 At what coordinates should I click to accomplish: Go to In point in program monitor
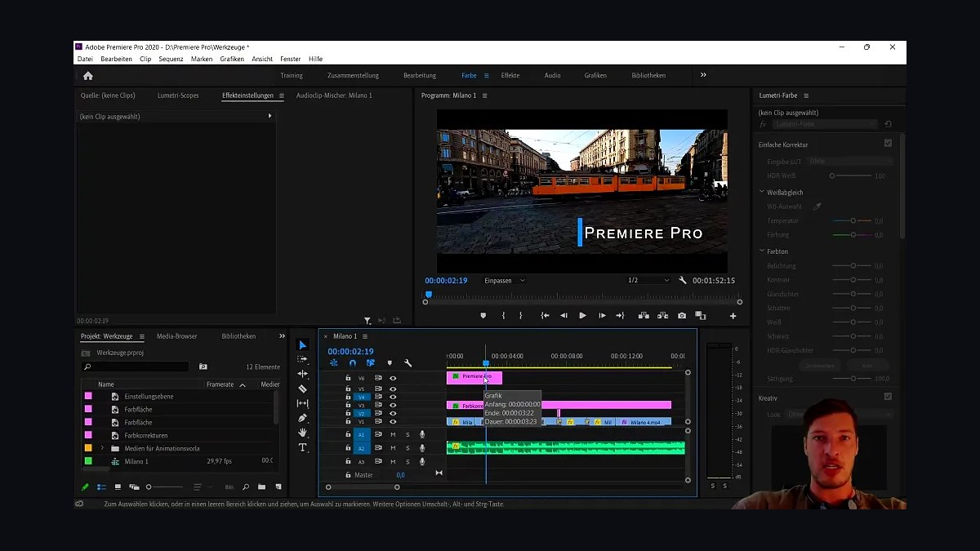pyautogui.click(x=545, y=316)
